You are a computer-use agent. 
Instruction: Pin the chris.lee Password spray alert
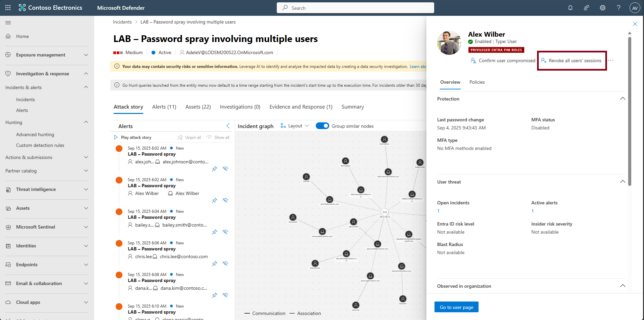tap(215, 264)
